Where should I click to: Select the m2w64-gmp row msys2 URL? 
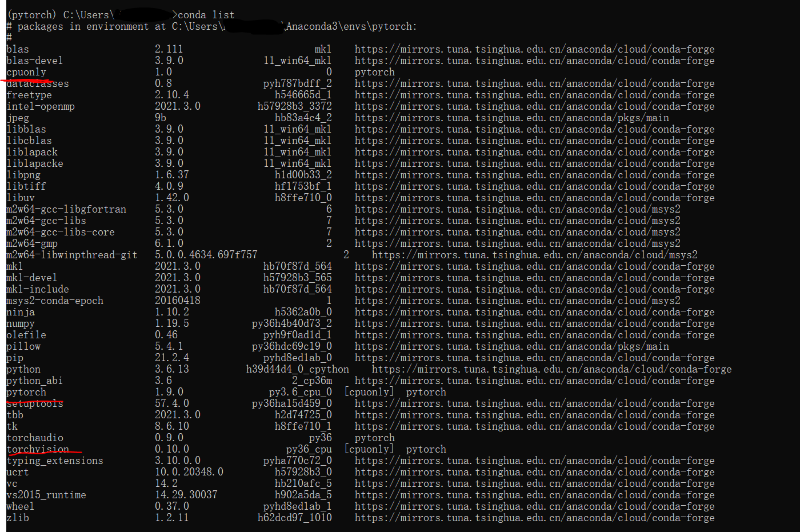518,243
